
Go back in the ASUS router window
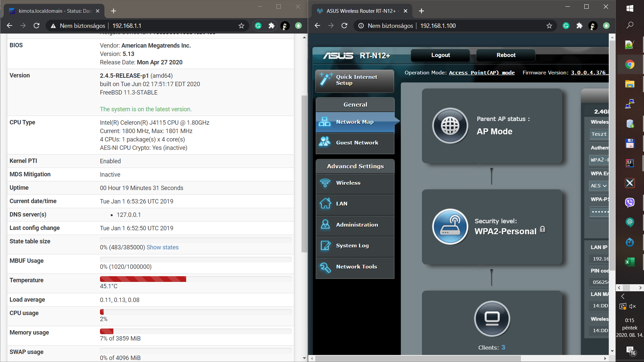(x=317, y=26)
